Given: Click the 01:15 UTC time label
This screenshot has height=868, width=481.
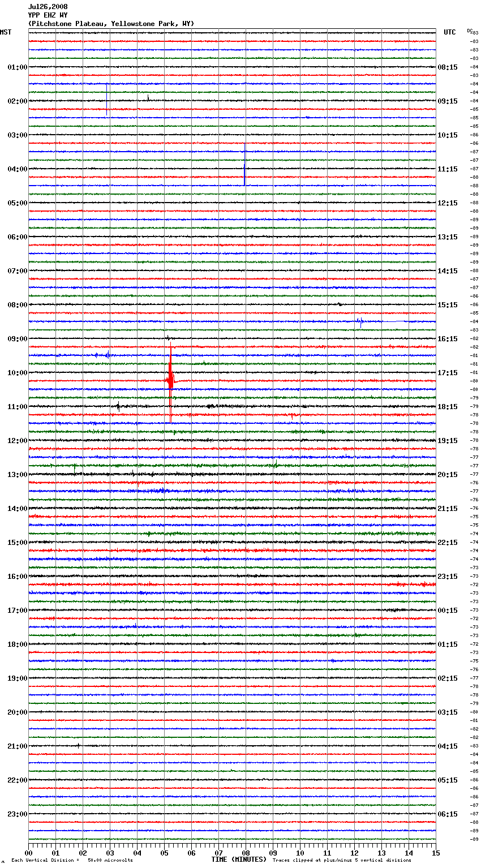Looking at the screenshot, I should click(448, 644).
